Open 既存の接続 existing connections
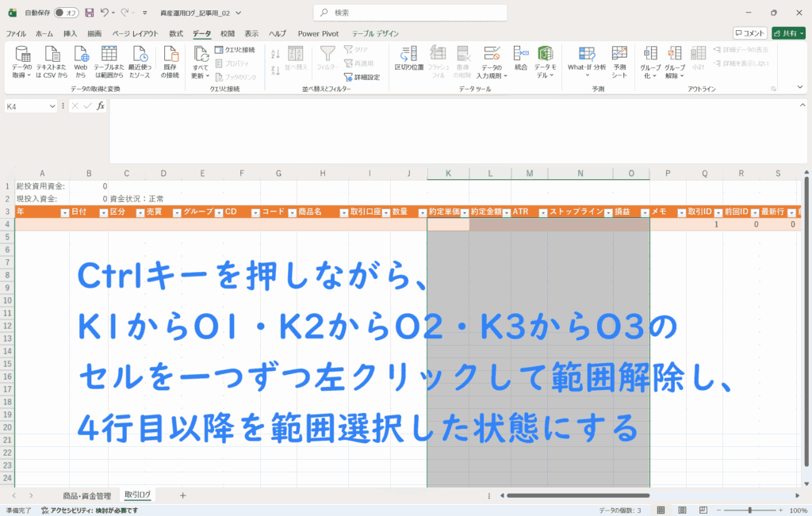Image resolution: width=812 pixels, height=516 pixels. 170,61
